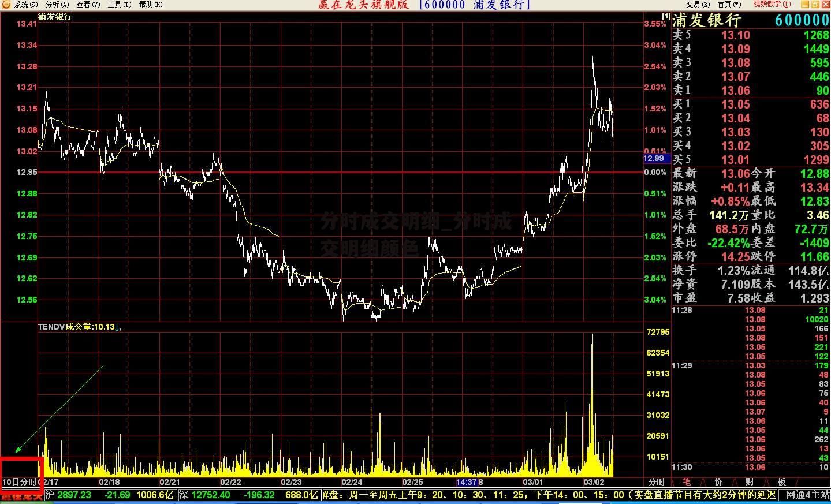Switch to the 价 tab

[718, 481]
